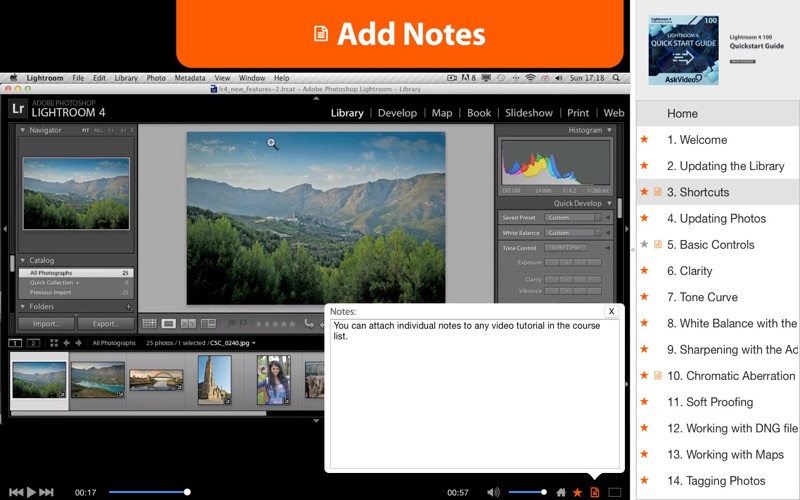This screenshot has height=500, width=800.
Task: Go home via player bar house icon
Action: coord(561,492)
